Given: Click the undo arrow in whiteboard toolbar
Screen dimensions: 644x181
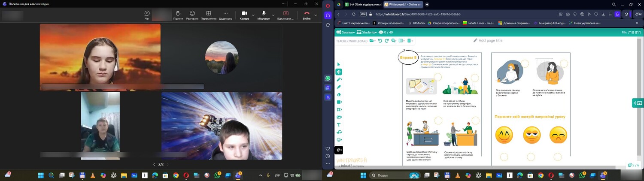Looking at the screenshot, I should 380,41.
